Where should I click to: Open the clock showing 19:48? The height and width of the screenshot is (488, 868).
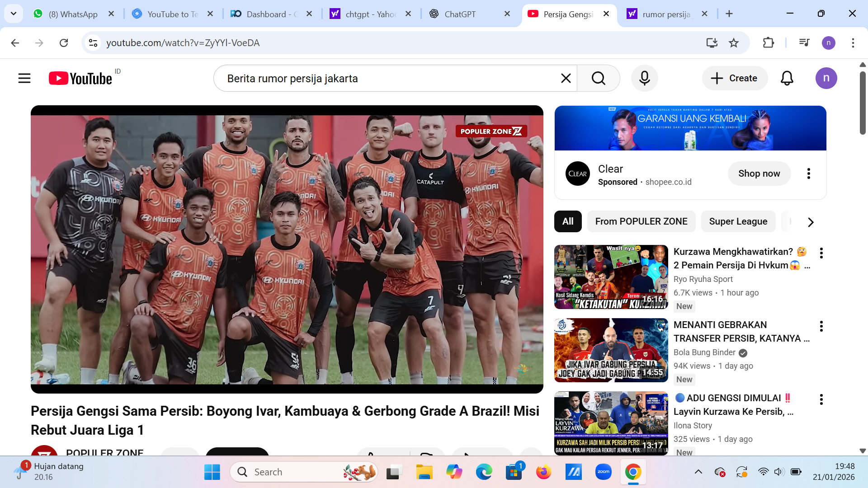[834, 471]
